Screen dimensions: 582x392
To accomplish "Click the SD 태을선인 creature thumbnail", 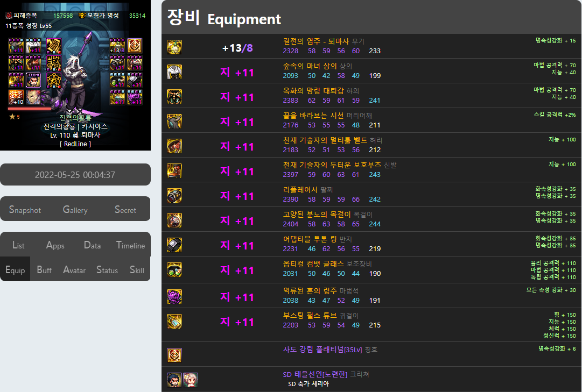I will coord(174,380).
